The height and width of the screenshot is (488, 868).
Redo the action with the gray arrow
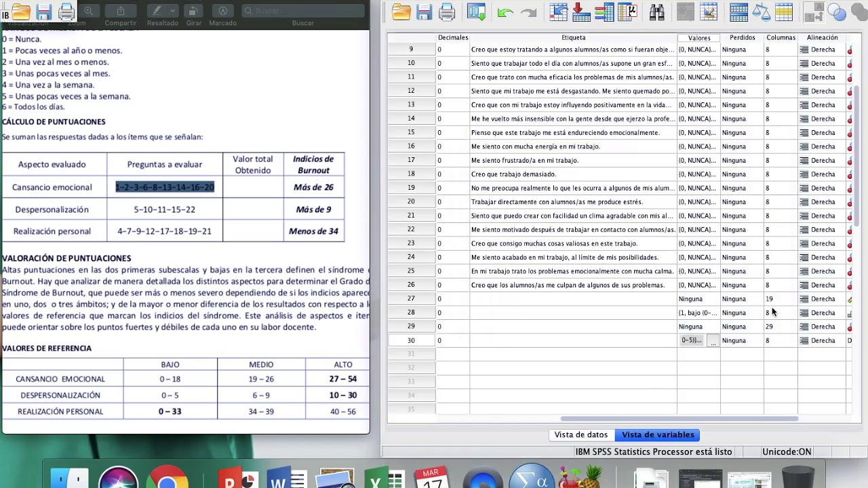[x=528, y=12]
